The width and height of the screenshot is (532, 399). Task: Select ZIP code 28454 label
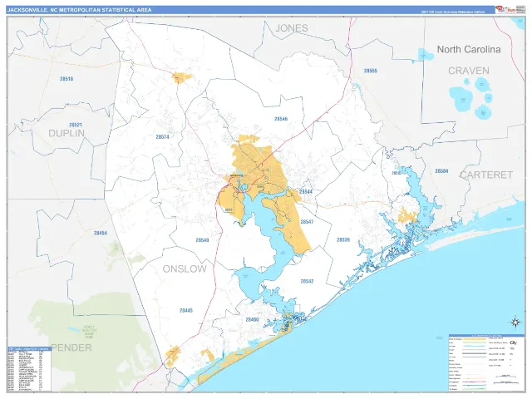pos(101,233)
